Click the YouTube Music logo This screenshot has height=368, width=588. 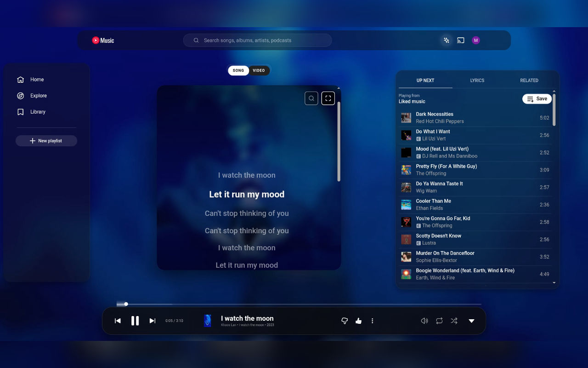[103, 40]
